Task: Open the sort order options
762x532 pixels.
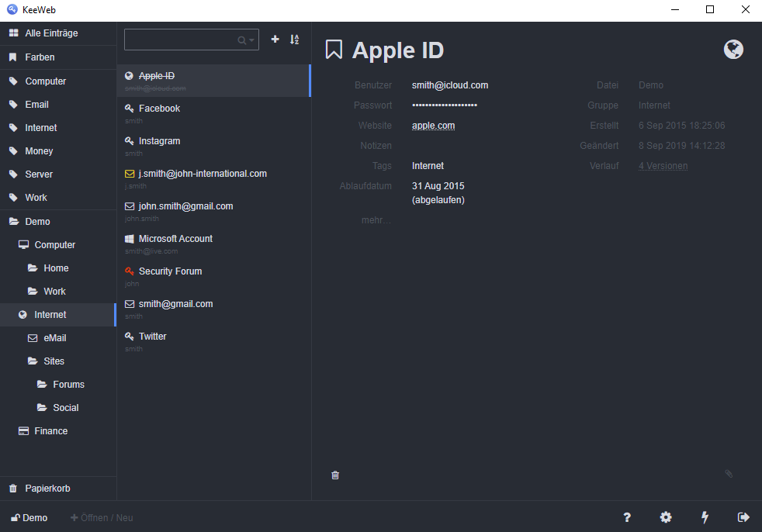Action: click(x=295, y=40)
